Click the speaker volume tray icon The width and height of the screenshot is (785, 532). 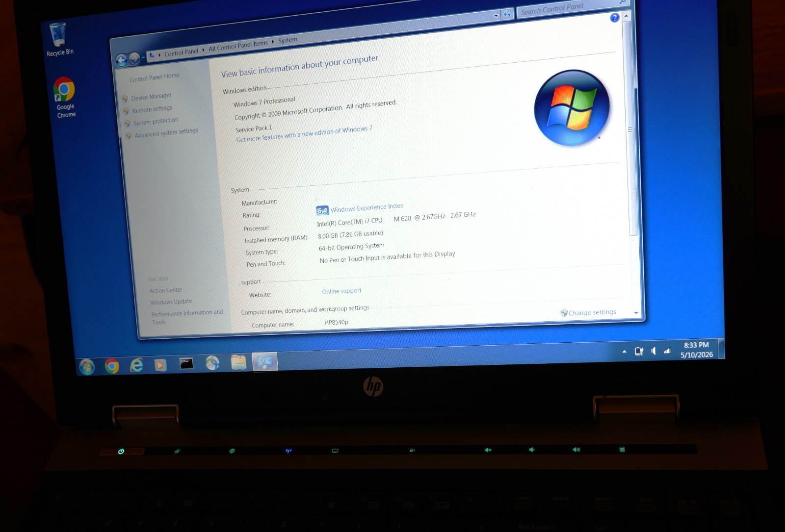click(x=653, y=351)
